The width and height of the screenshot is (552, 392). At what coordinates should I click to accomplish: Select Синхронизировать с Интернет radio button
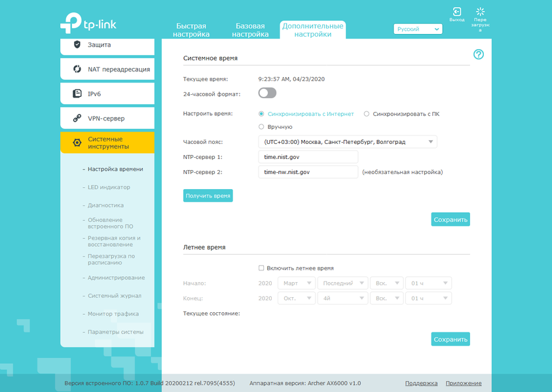tap(261, 114)
